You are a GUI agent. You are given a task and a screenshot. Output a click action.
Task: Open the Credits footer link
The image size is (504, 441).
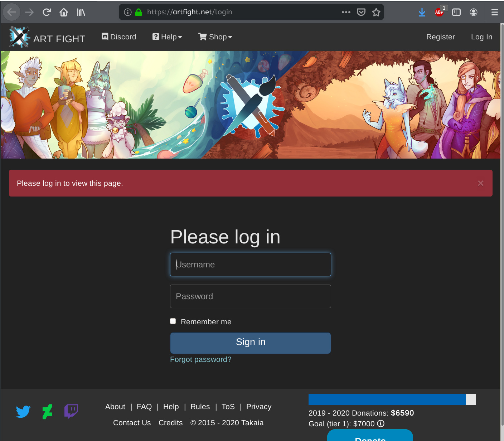click(171, 423)
